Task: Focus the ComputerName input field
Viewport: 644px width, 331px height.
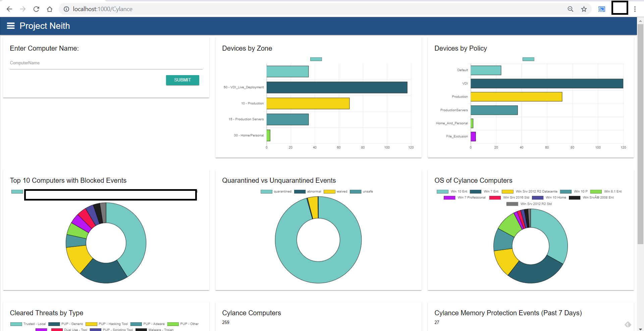Action: click(106, 63)
